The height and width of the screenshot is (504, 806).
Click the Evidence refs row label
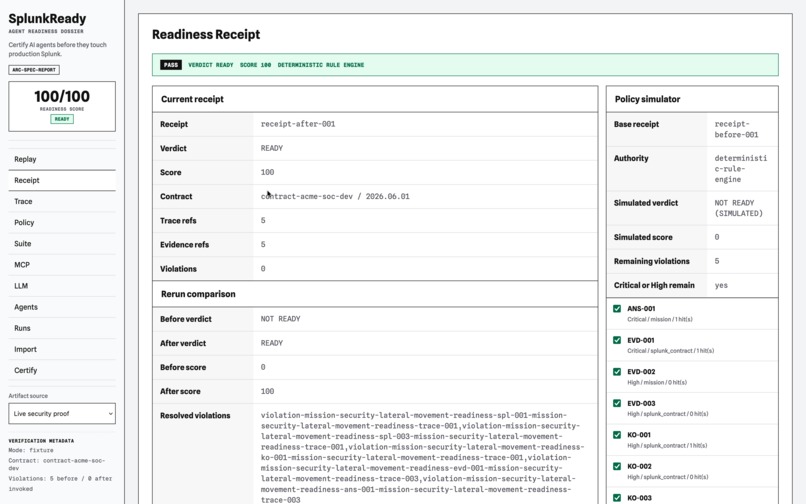pyautogui.click(x=184, y=245)
